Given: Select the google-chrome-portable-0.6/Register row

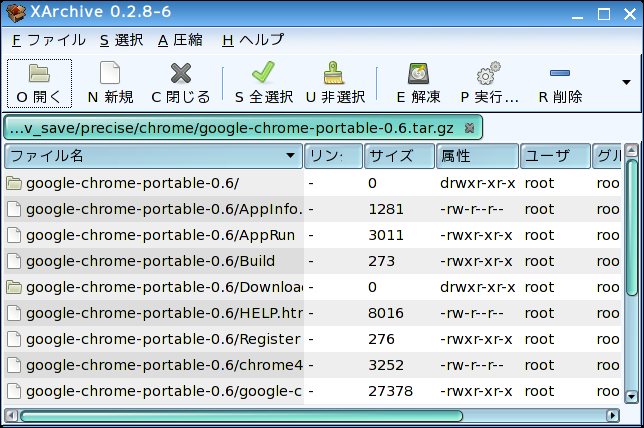Looking at the screenshot, I should (313, 339).
